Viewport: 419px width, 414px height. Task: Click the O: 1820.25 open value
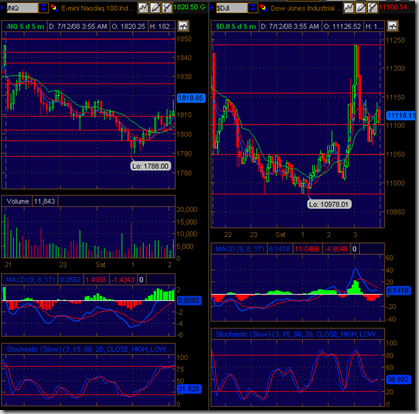(x=129, y=26)
